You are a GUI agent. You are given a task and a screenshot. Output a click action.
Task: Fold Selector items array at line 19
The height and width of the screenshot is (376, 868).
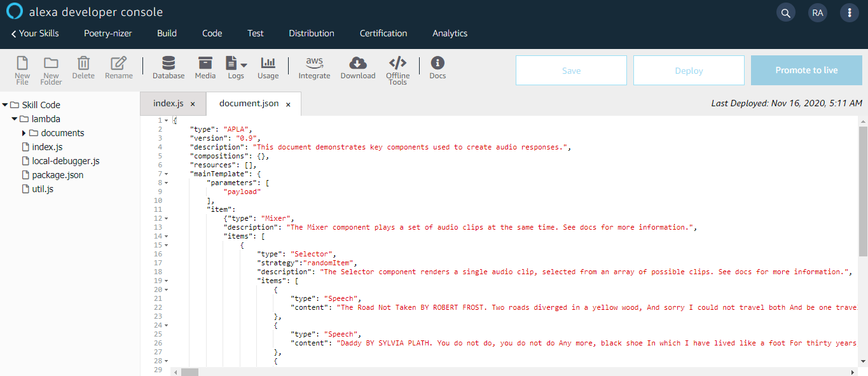[167, 281]
